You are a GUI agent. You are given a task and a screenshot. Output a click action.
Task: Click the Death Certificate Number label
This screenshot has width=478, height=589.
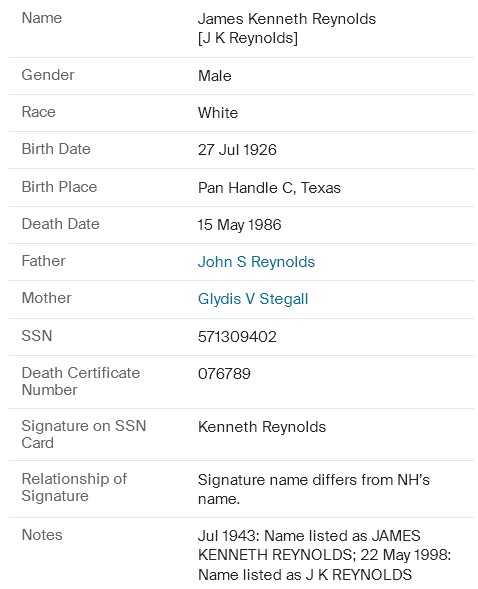81,381
